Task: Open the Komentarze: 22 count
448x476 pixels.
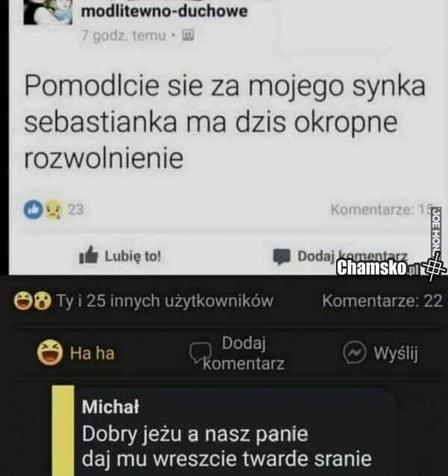Action: [x=382, y=301]
